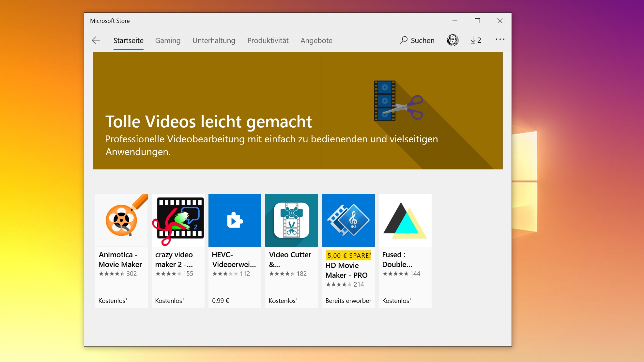Open the crazy video maker 2 icon
644x362 pixels.
pyautogui.click(x=178, y=220)
